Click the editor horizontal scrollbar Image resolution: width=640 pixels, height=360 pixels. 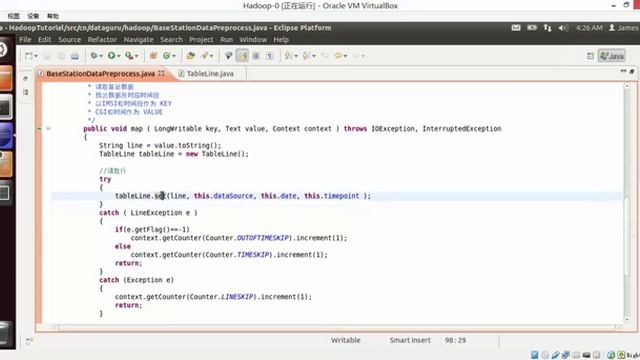[x=337, y=328]
